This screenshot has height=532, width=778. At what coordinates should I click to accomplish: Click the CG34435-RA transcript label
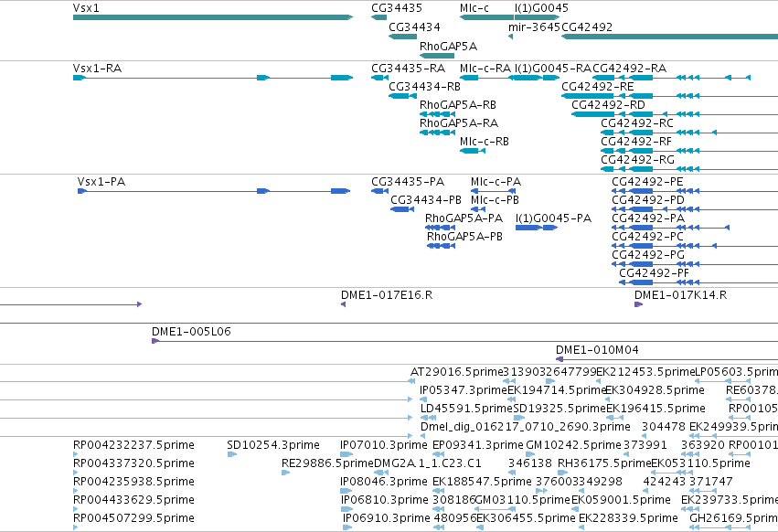(x=408, y=68)
